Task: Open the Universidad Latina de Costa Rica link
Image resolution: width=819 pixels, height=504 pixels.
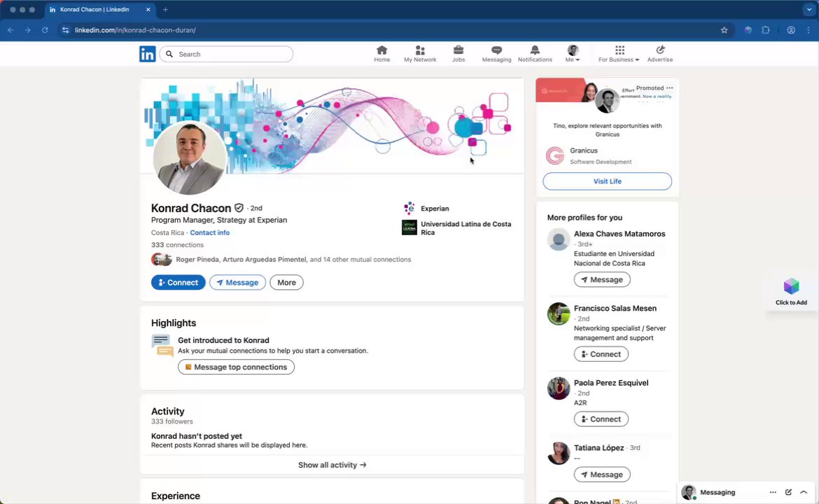Action: coord(457,227)
